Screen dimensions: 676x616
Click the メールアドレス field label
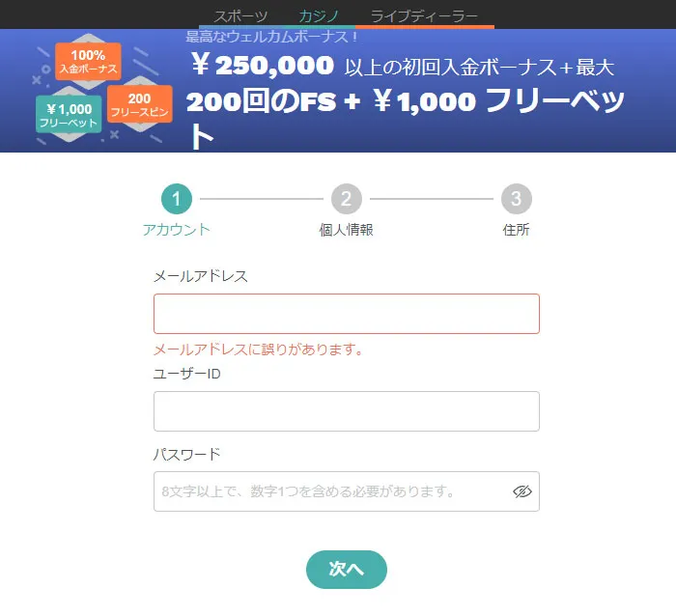coord(201,276)
